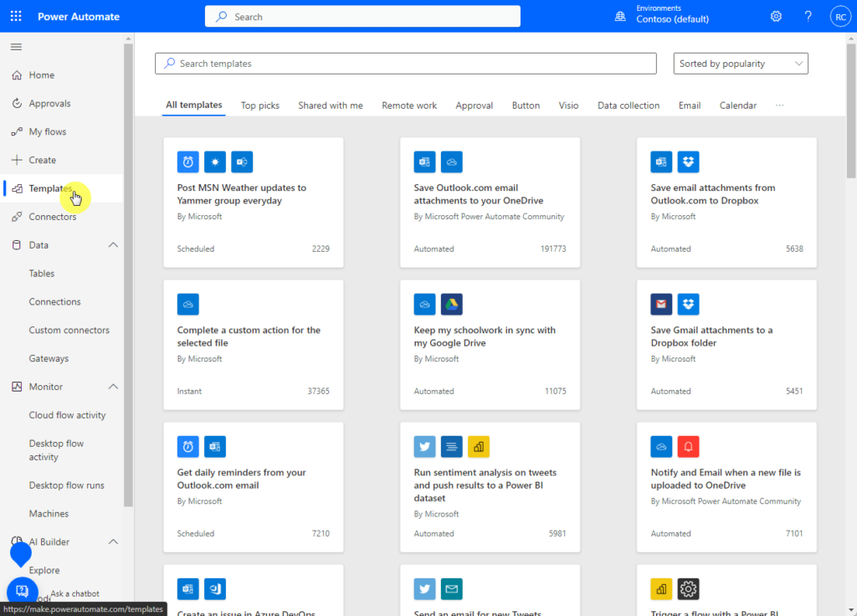Click the Data database icon

point(17,245)
